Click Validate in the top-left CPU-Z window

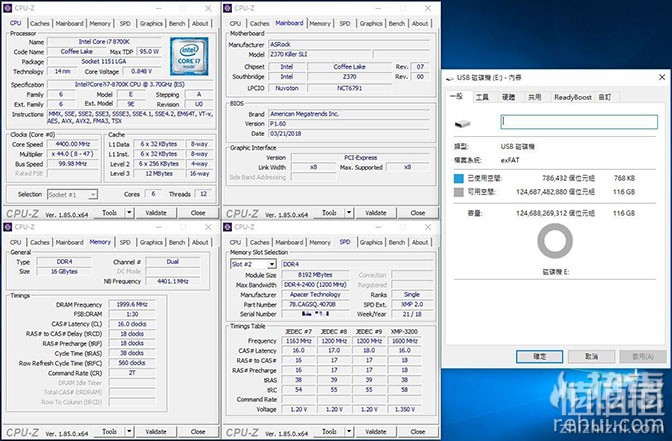click(156, 213)
